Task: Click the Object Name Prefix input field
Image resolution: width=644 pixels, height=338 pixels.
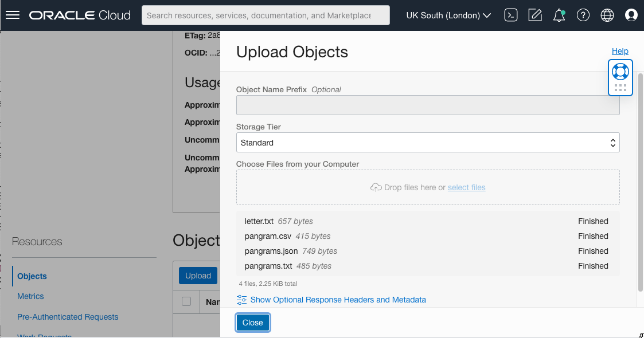Action: pos(428,105)
